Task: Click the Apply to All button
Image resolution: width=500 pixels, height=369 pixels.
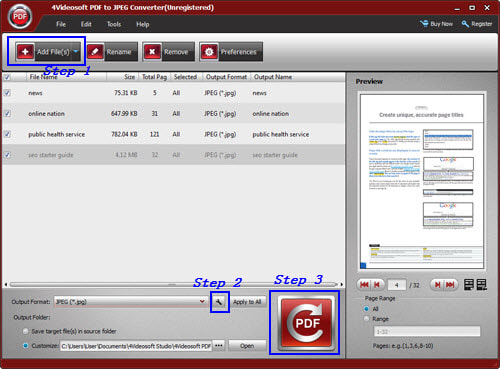Action: (x=247, y=302)
